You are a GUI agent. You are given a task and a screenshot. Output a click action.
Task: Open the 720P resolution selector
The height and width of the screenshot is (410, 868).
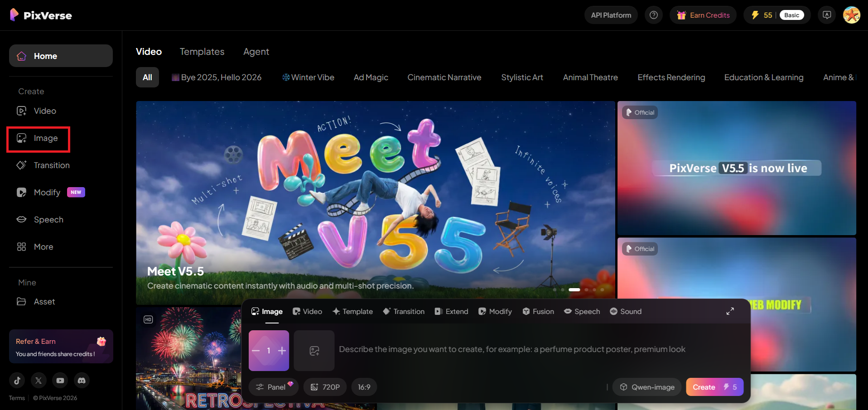pos(325,387)
